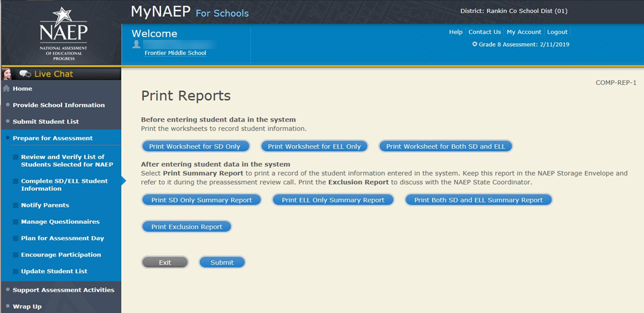Click the Logout link
This screenshot has height=313, width=644.
click(x=557, y=32)
